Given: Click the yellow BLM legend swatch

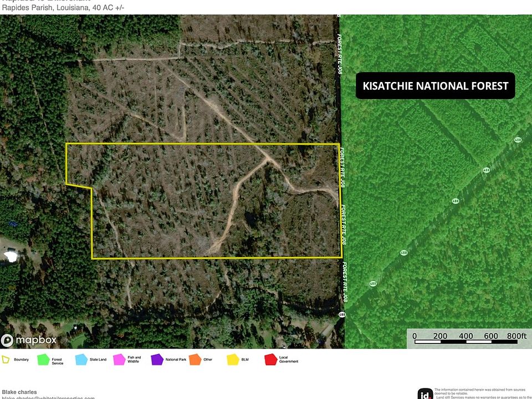Looking at the screenshot, I should (x=233, y=360).
